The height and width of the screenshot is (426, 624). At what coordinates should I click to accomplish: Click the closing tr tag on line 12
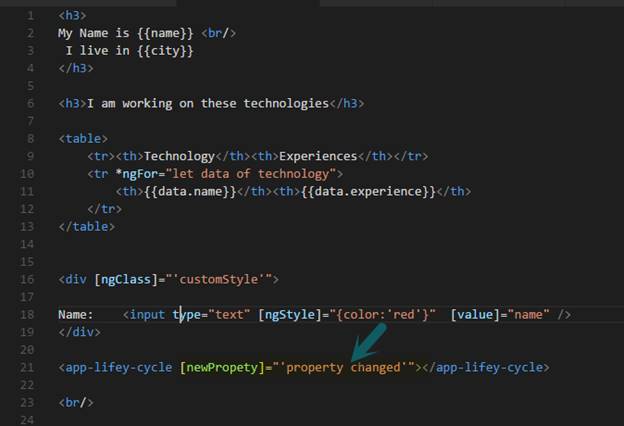pyautogui.click(x=105, y=209)
